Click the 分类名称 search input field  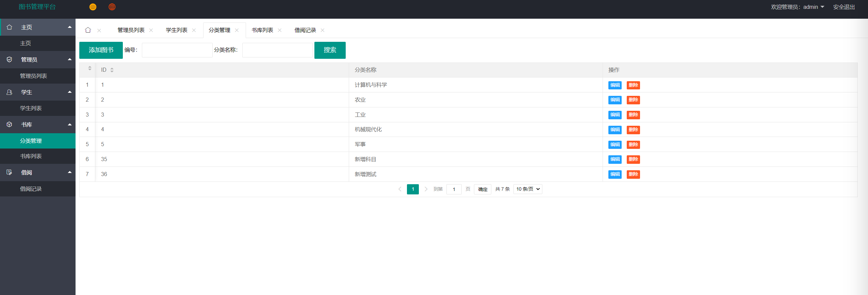(277, 50)
